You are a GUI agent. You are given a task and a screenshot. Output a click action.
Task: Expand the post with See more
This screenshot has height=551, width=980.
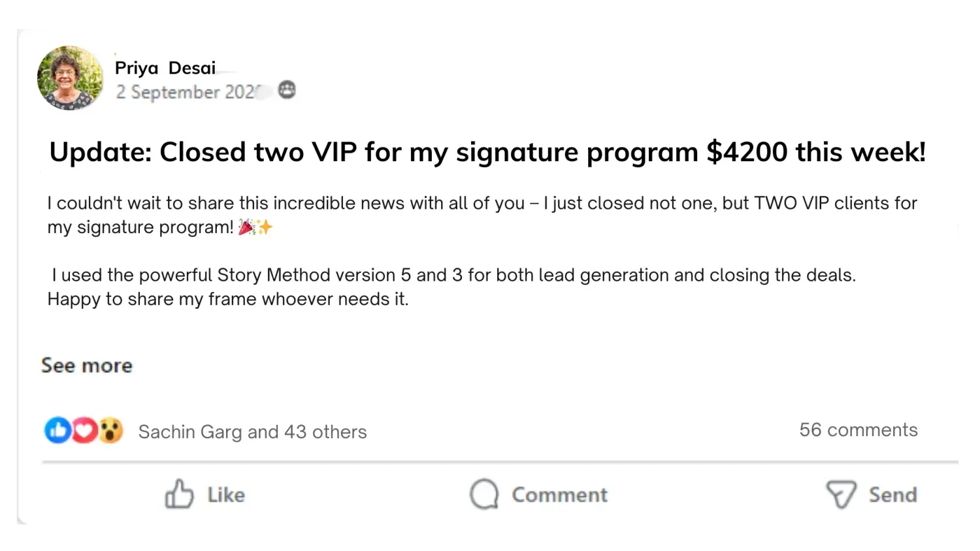coord(87,366)
